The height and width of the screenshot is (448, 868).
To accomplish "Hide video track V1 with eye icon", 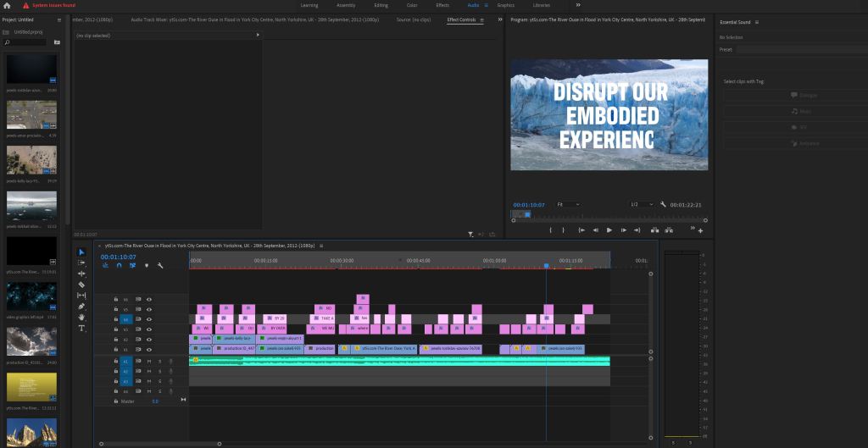I will click(x=149, y=349).
